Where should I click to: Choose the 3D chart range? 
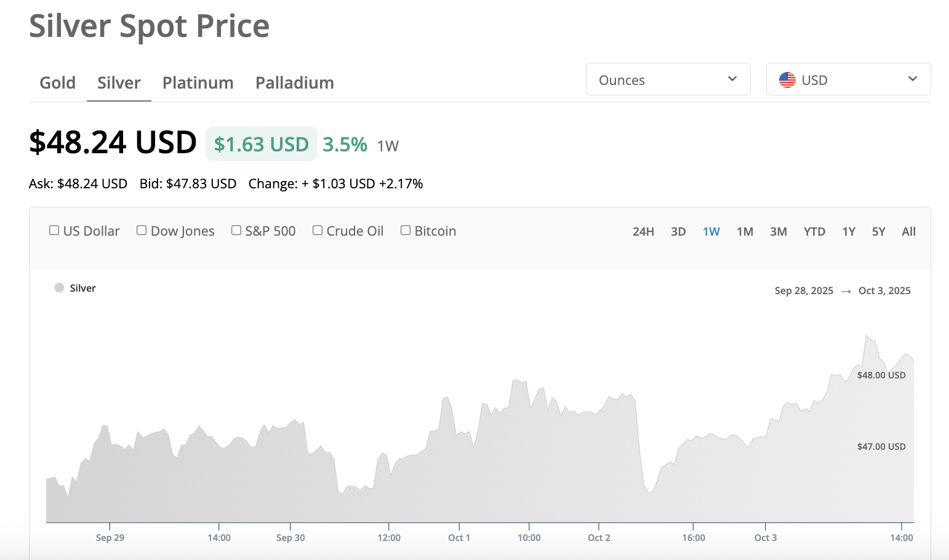[x=678, y=231]
